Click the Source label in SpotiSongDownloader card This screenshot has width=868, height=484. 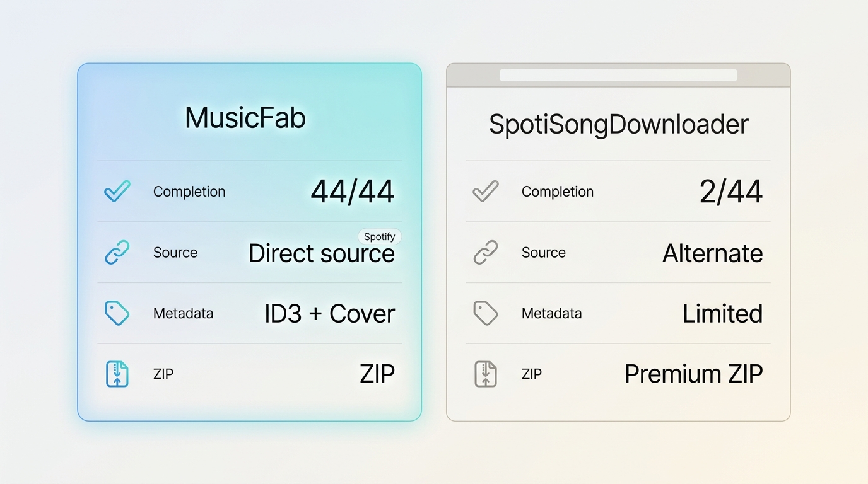pyautogui.click(x=544, y=253)
